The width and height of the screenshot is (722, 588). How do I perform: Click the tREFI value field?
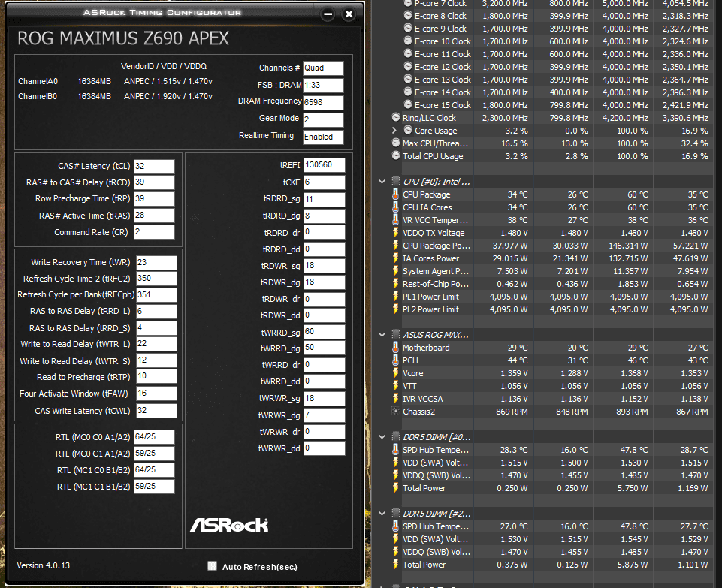click(324, 165)
